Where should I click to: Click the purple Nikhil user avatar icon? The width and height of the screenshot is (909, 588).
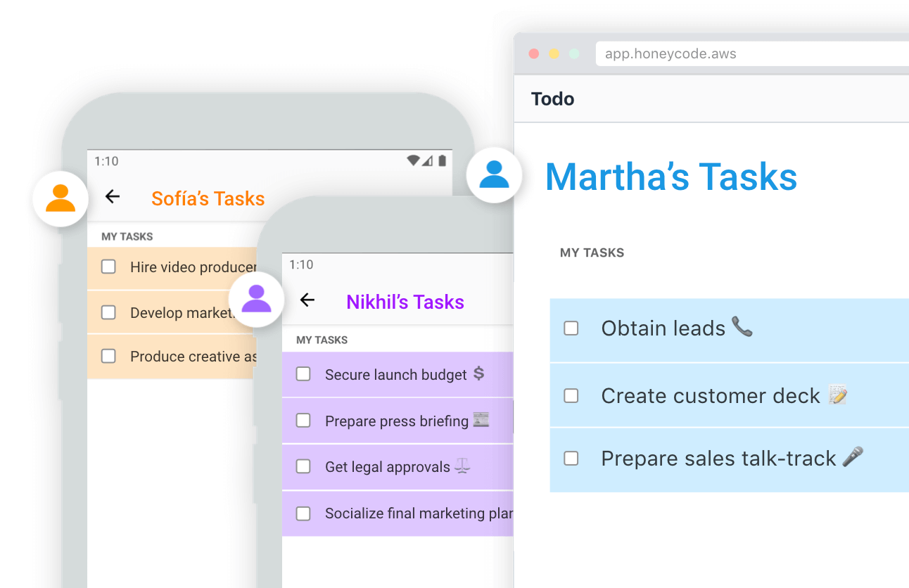[x=256, y=300]
